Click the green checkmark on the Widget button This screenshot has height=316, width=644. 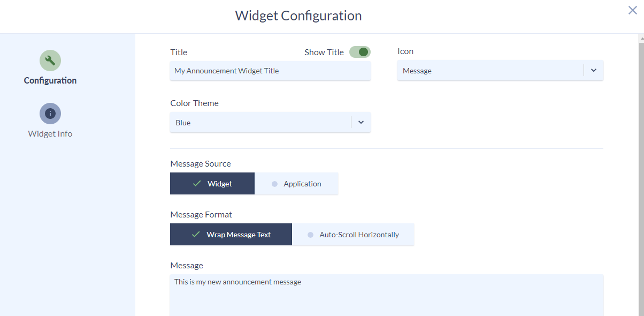click(196, 184)
